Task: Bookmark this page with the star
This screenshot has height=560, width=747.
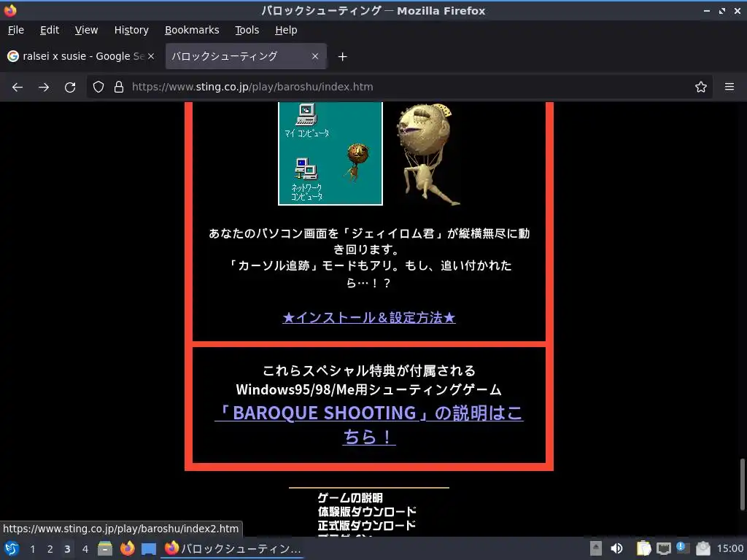Action: 701,87
